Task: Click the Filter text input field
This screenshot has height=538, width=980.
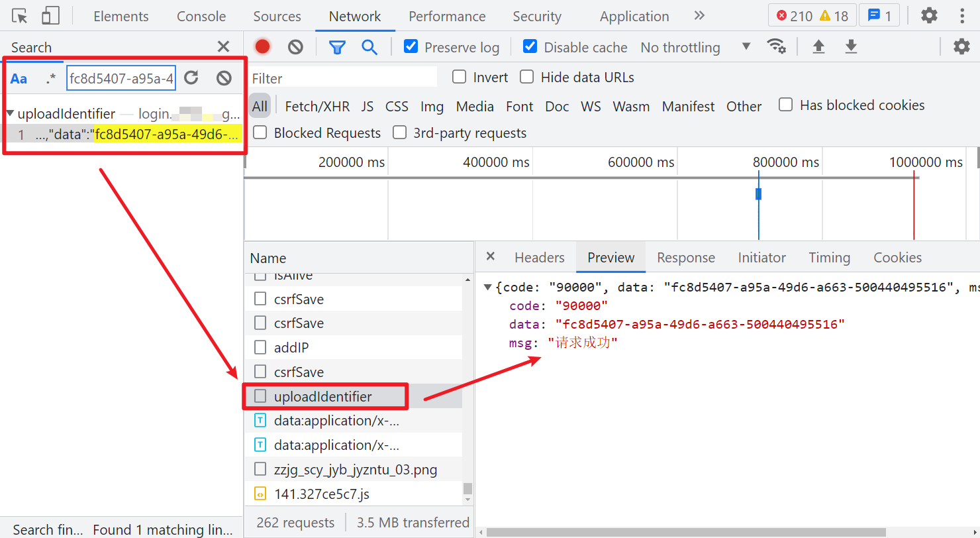Action: (x=343, y=78)
